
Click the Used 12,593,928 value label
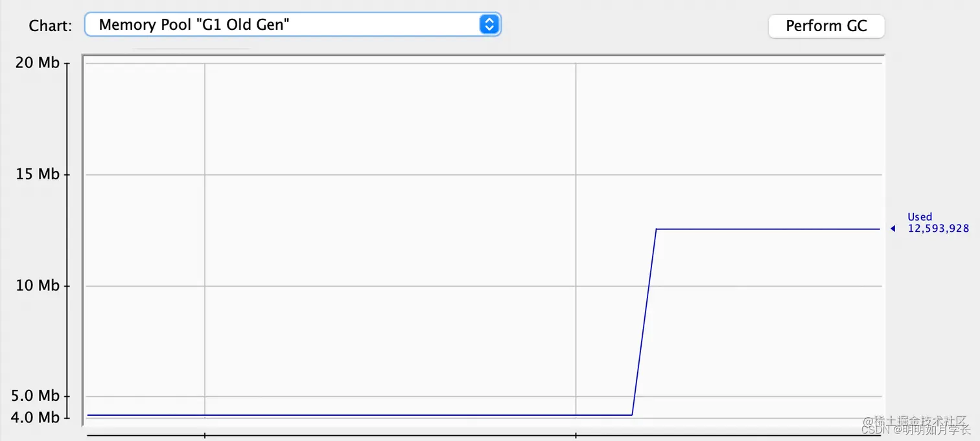pos(938,222)
